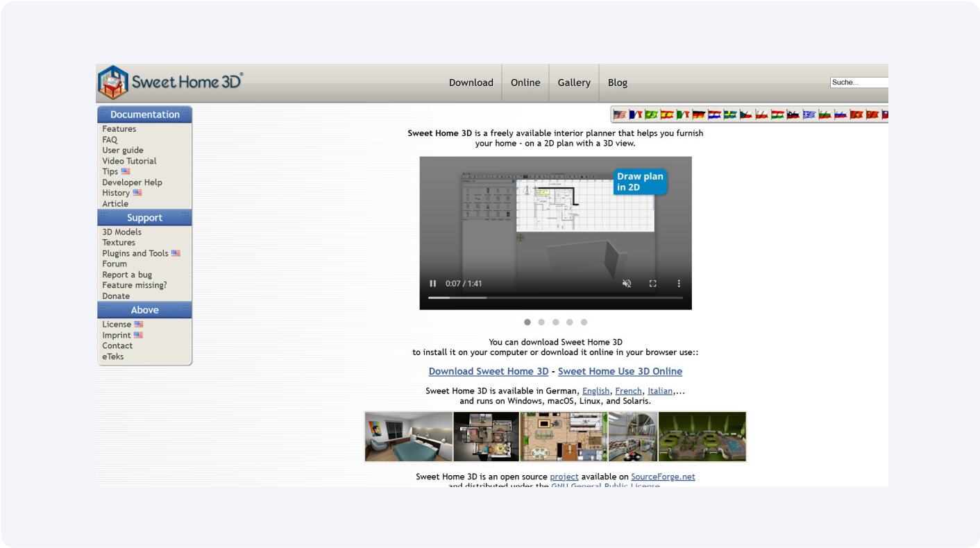Choose the Greek flag language
980x548 pixels.
click(809, 114)
